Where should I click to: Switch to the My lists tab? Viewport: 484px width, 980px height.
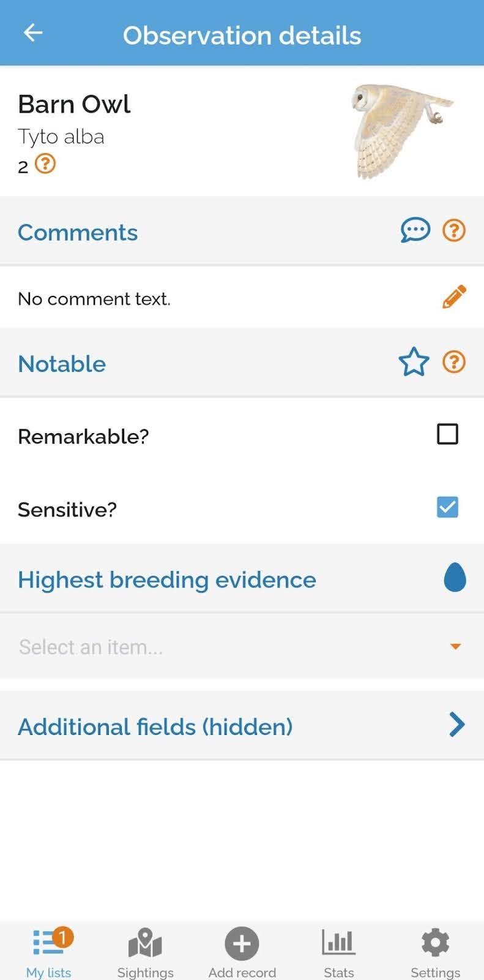tap(49, 951)
